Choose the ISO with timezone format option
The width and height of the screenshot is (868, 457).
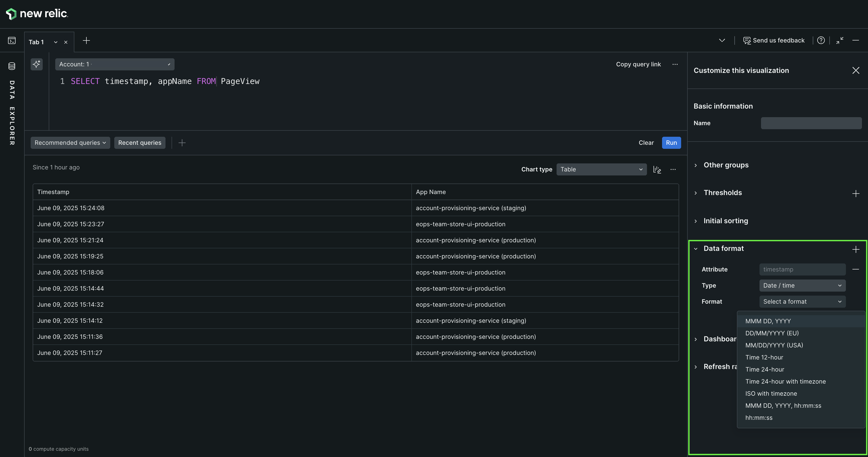tap(771, 394)
